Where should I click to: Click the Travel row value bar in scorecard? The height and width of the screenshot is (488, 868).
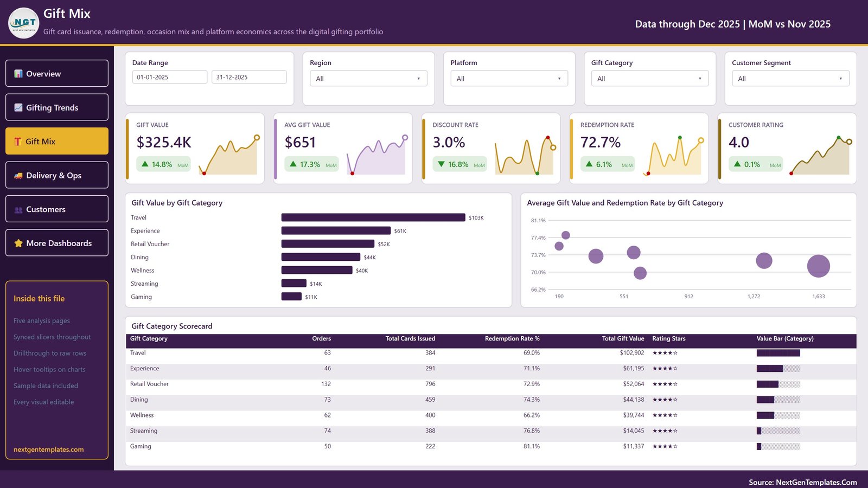tap(778, 353)
